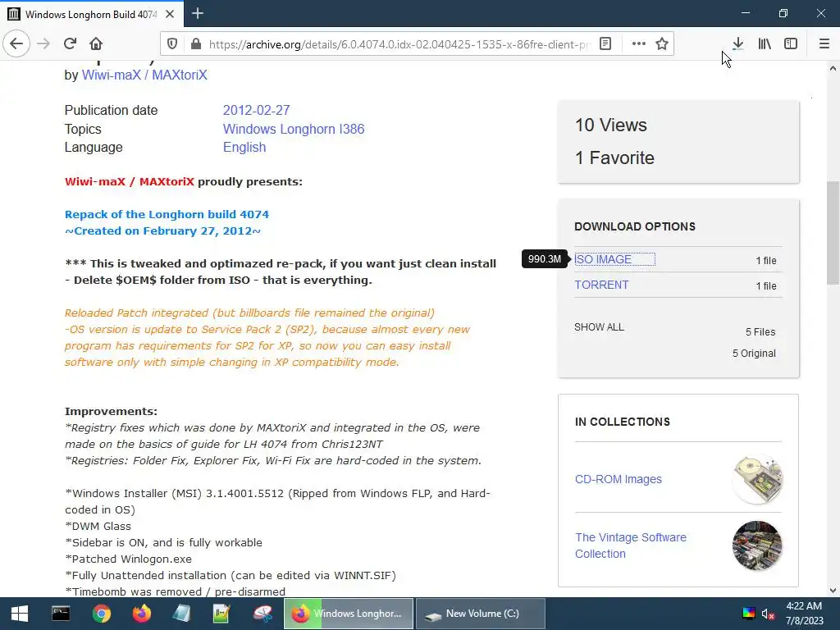Click the Repack of the Longhorn build 4074 heading
The height and width of the screenshot is (630, 840).
tap(167, 214)
